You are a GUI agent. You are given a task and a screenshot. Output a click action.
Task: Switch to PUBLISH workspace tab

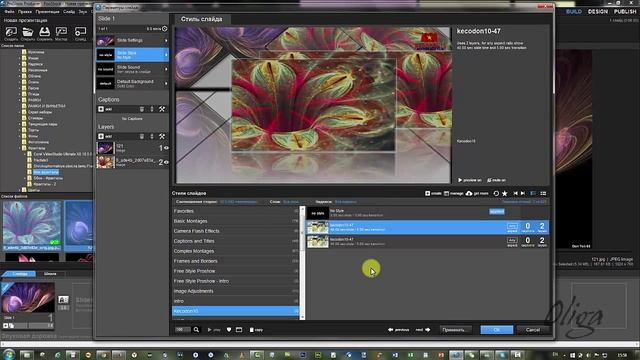(x=624, y=11)
